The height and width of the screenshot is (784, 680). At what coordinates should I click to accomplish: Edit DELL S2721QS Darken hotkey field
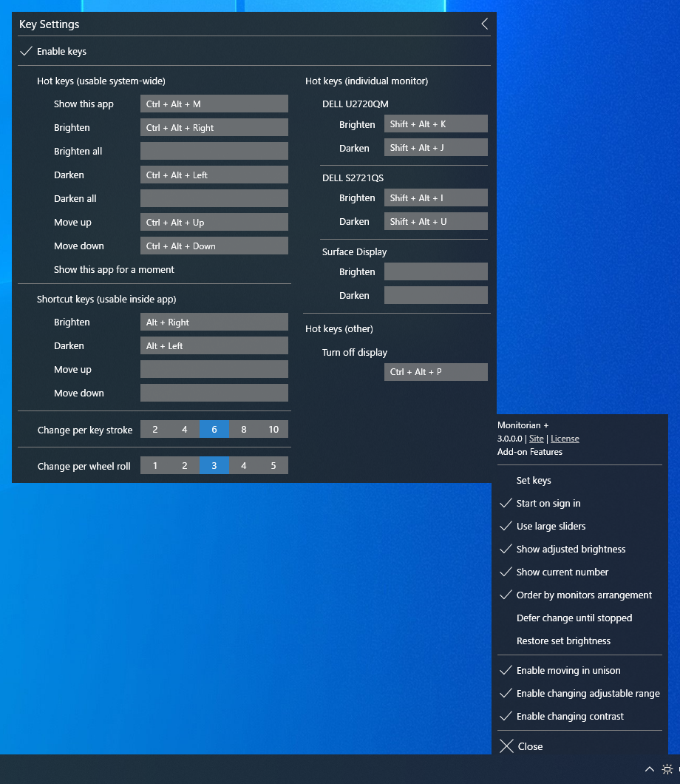435,221
